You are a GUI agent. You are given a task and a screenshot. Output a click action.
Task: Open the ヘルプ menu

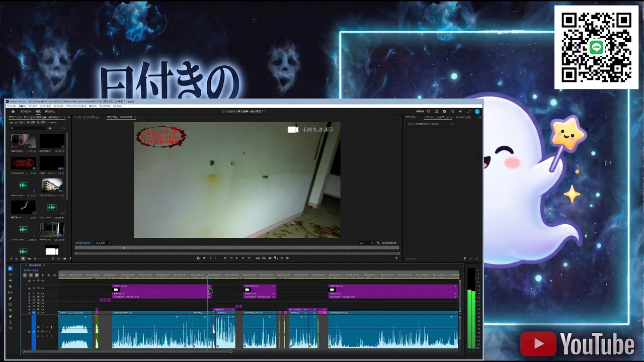[117, 106]
